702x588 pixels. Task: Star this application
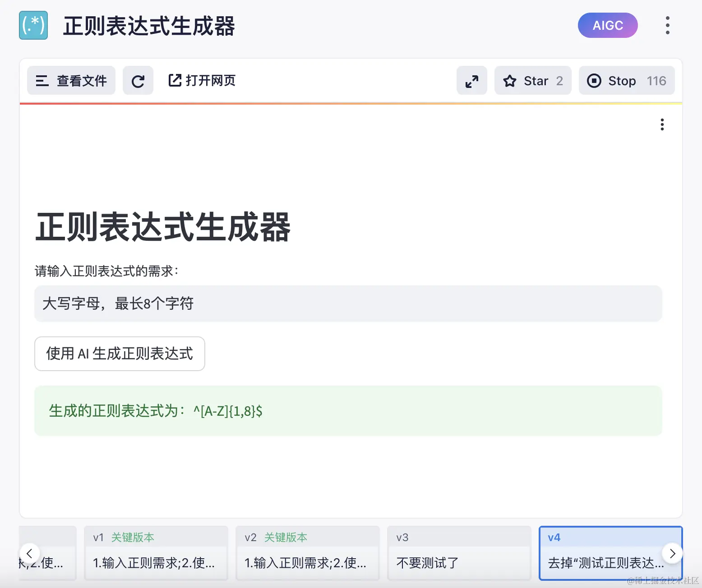pyautogui.click(x=533, y=81)
